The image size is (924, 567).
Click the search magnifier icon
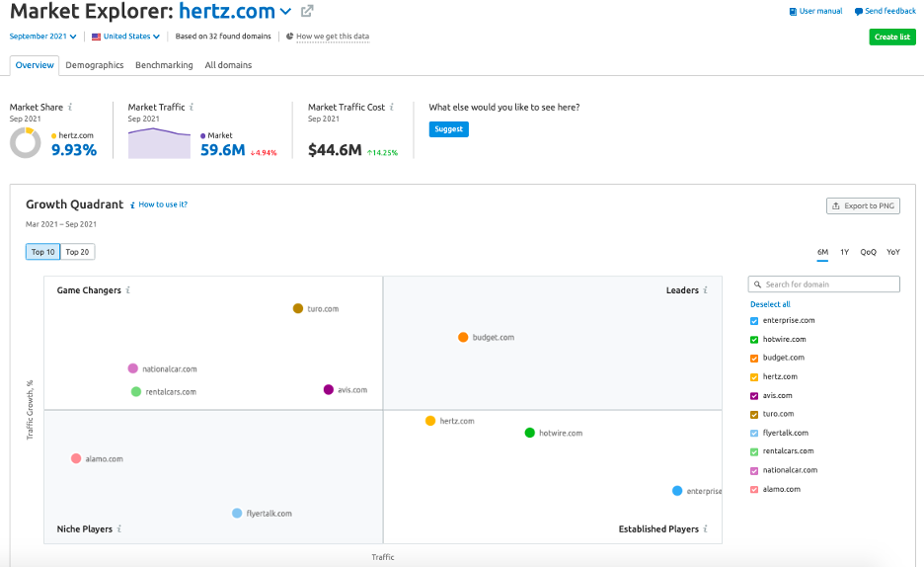point(757,284)
